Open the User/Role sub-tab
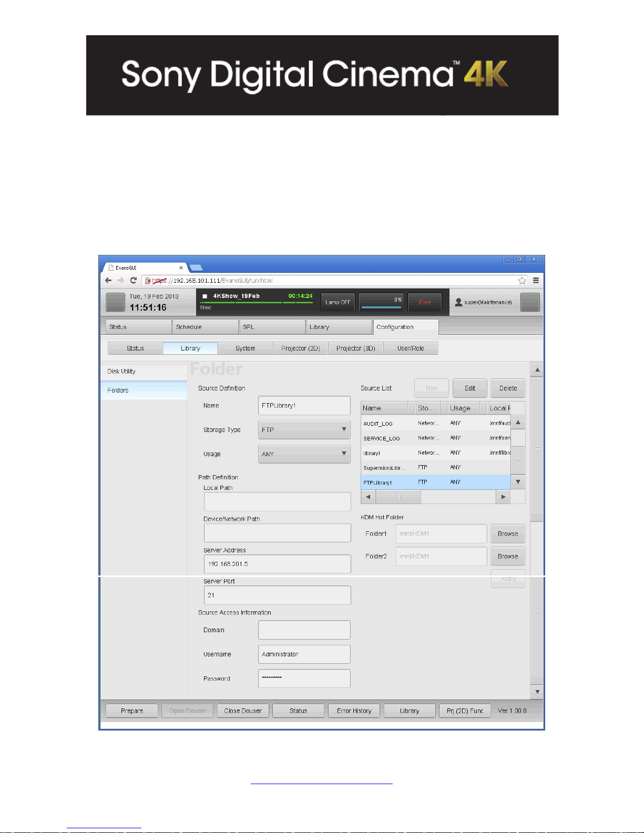This screenshot has width=644, height=833. pyautogui.click(x=411, y=348)
